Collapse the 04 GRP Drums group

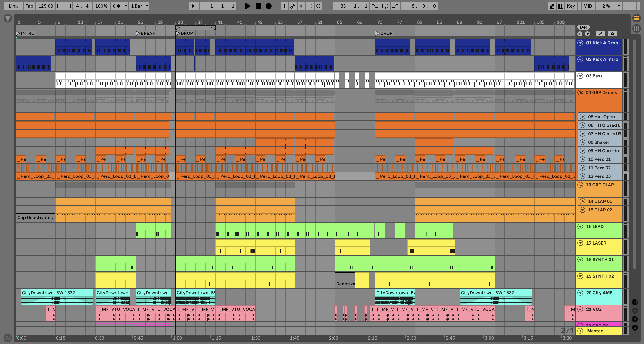coord(580,92)
